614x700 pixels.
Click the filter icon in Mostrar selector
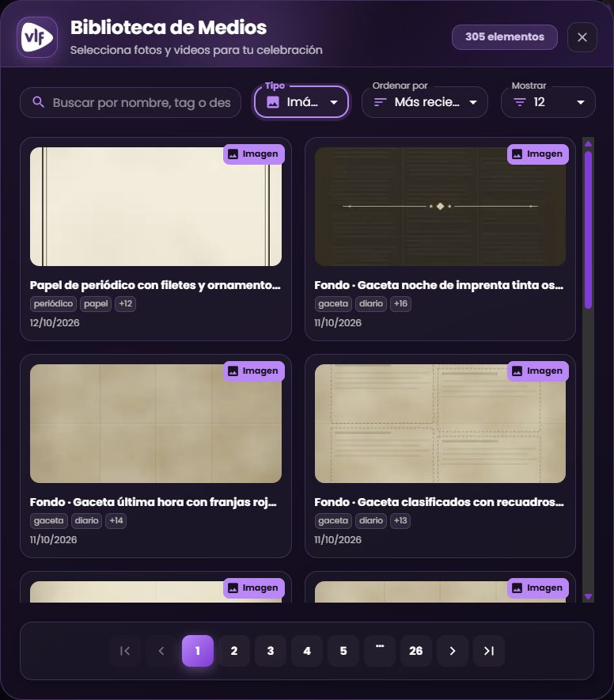519,102
